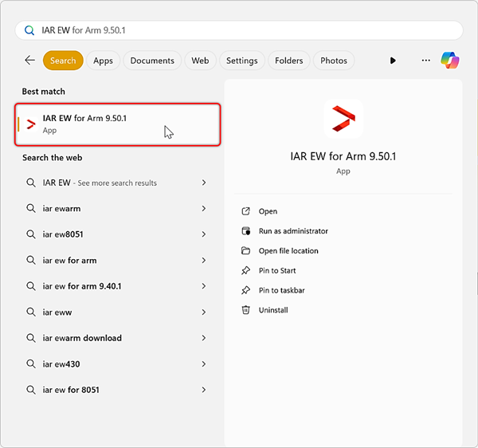This screenshot has height=448, width=478.
Task: Select the Folders filter tab
Action: (x=288, y=61)
